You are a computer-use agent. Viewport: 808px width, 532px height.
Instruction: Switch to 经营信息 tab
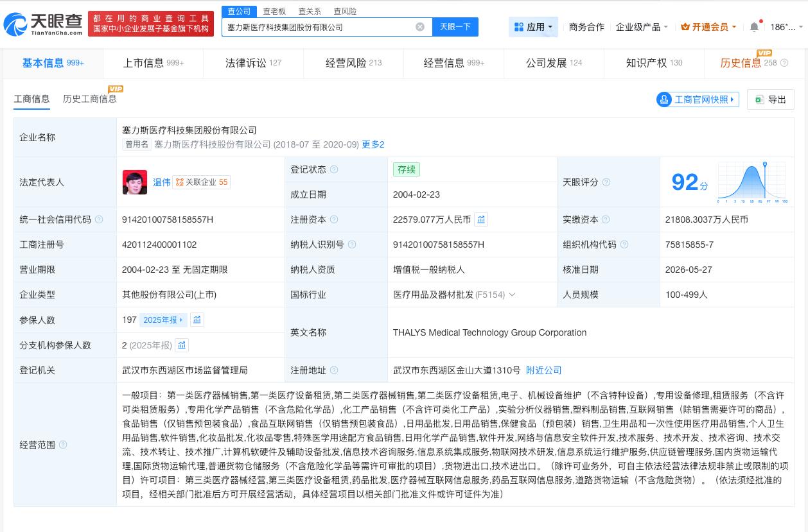pos(454,63)
